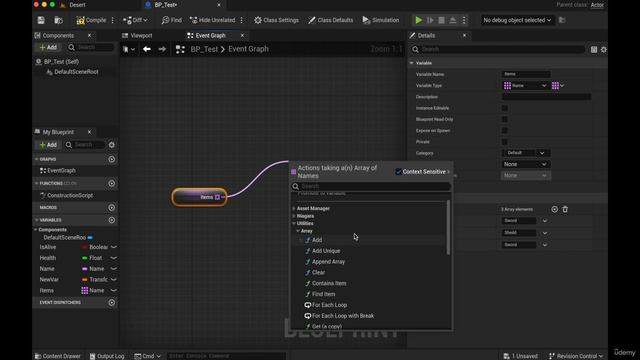The image size is (640, 360).
Task: Click Add in the Components panel
Action: point(48,47)
